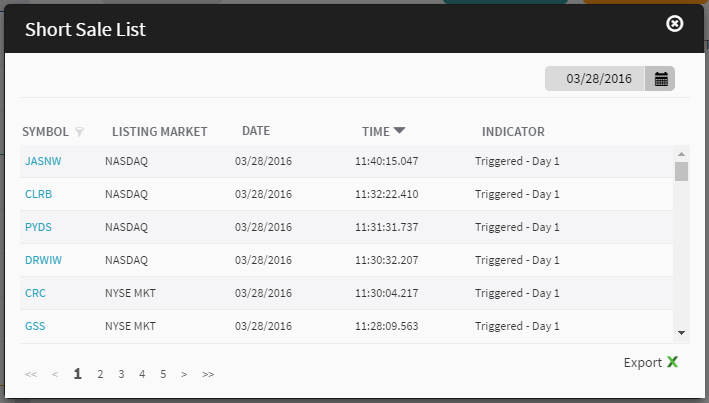Click the list scrollbar thumb
The image size is (709, 403).
(x=681, y=171)
